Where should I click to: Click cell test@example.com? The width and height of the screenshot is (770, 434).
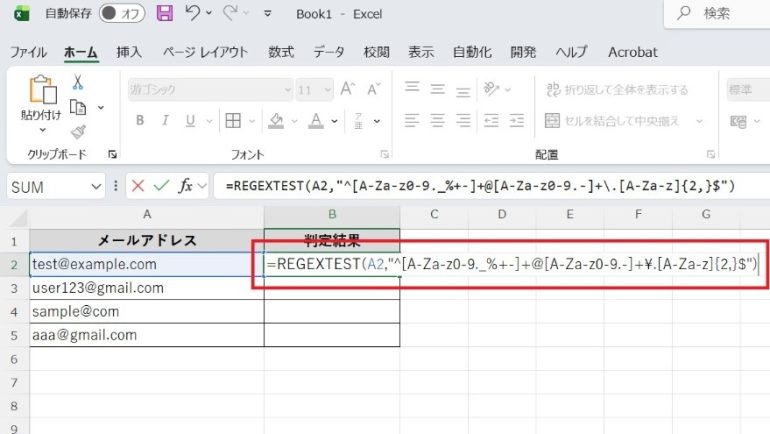(147, 264)
